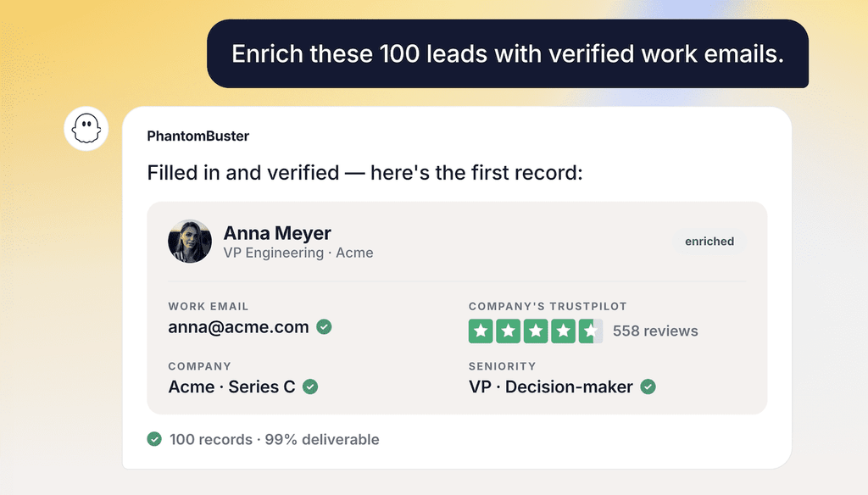868x495 pixels.
Task: Click the first Trustpilot star
Action: click(481, 331)
